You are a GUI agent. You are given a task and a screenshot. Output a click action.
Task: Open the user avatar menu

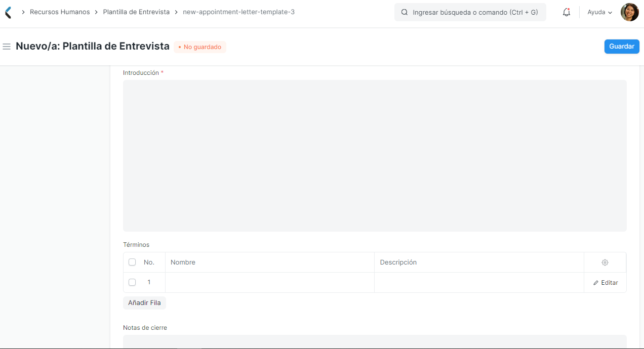[x=630, y=12]
